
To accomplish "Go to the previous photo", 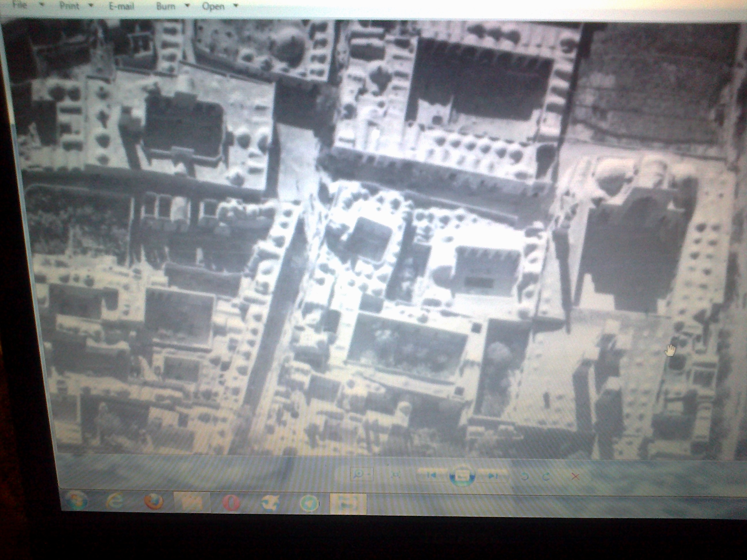I will pos(432,475).
